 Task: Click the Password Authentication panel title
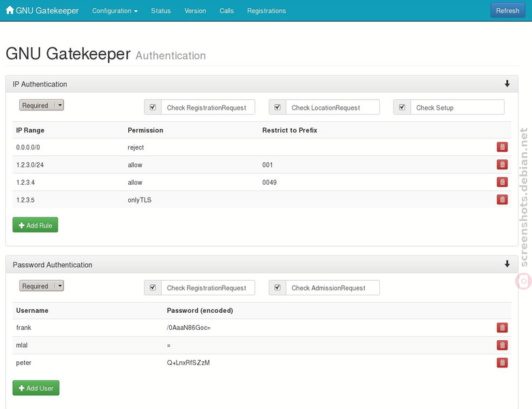(x=53, y=264)
